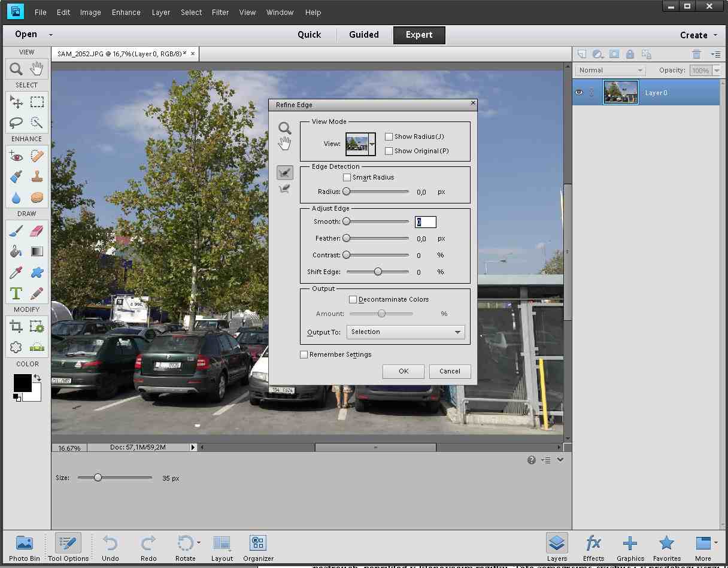Viewport: 728px width, 568px height.
Task: Click OK in Refine Edge dialog
Action: click(x=404, y=371)
